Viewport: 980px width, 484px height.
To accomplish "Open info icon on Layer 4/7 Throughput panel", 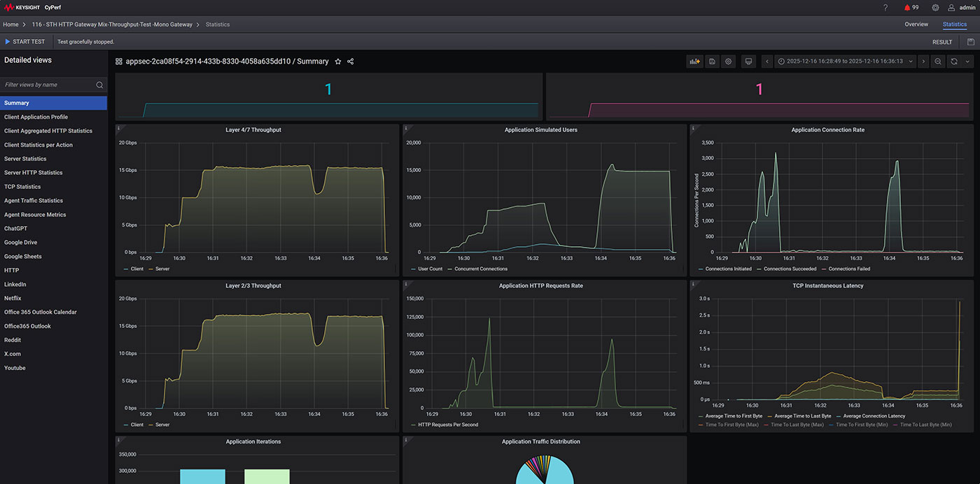I will [x=118, y=128].
